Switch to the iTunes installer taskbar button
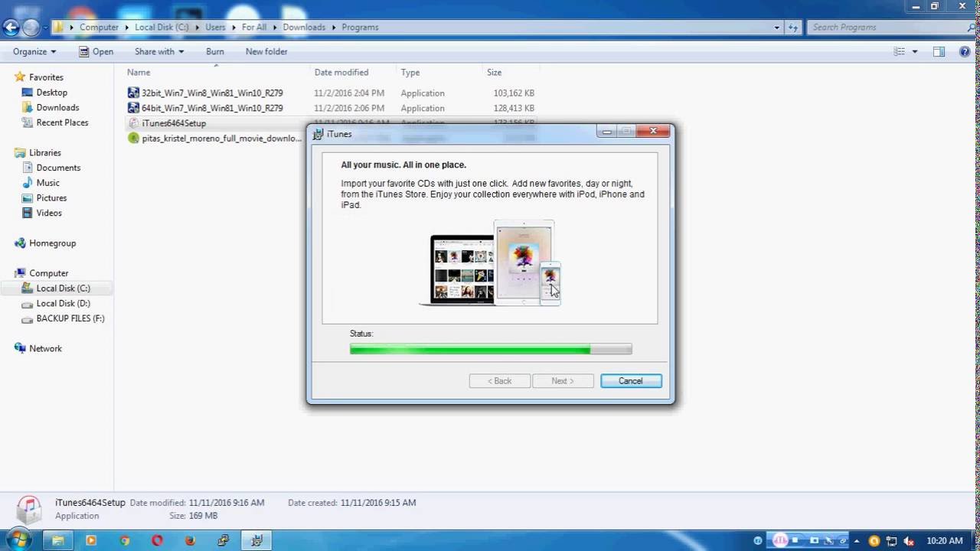Image resolution: width=980 pixels, height=551 pixels. [x=257, y=540]
